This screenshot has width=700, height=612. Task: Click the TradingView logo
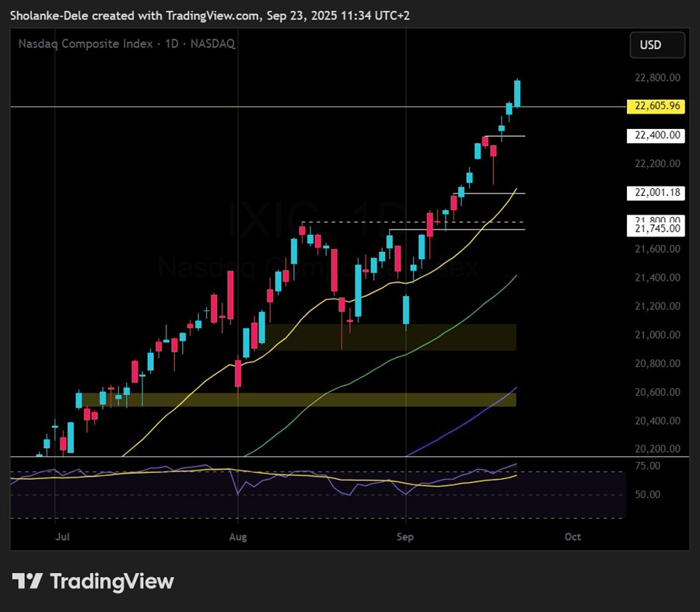(x=93, y=581)
